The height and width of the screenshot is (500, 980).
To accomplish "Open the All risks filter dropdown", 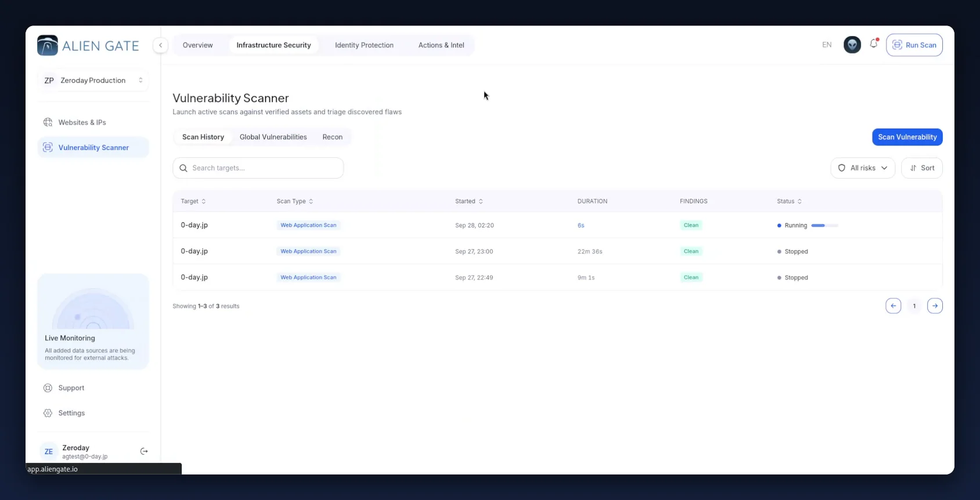I will tap(863, 168).
